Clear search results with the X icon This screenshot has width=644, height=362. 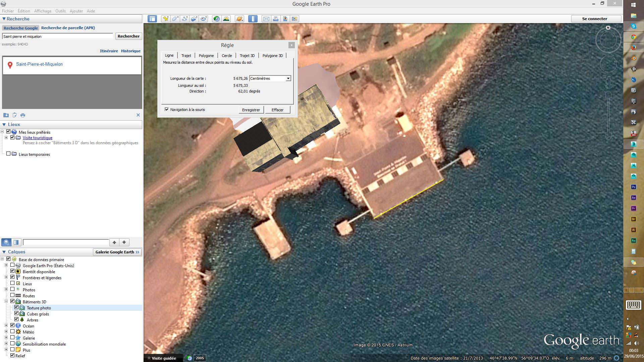click(x=138, y=115)
